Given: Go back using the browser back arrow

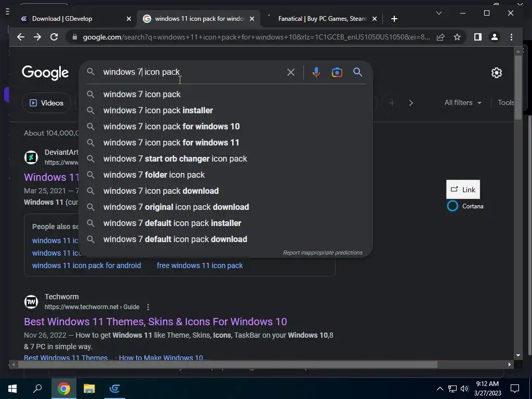Looking at the screenshot, I should [x=21, y=37].
